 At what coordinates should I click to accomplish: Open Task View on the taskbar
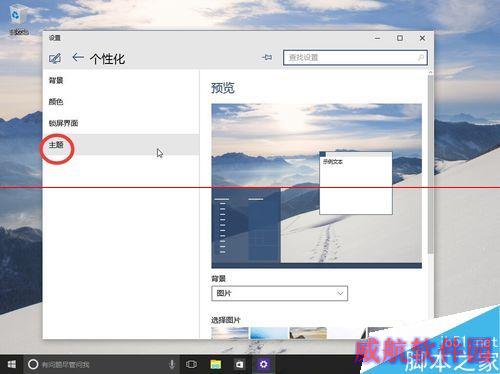[x=191, y=364]
